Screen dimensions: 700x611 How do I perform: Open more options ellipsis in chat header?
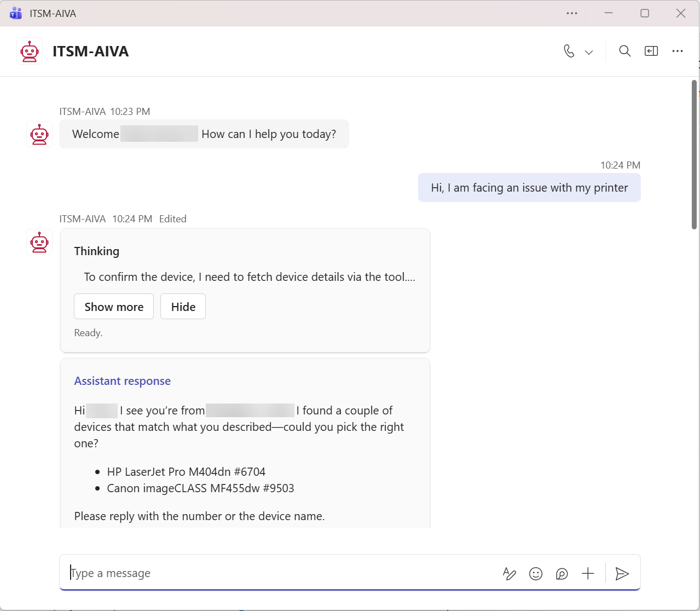(678, 51)
